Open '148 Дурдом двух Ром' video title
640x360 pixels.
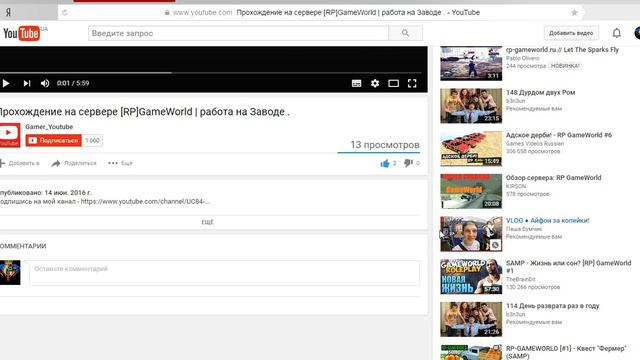tap(540, 93)
